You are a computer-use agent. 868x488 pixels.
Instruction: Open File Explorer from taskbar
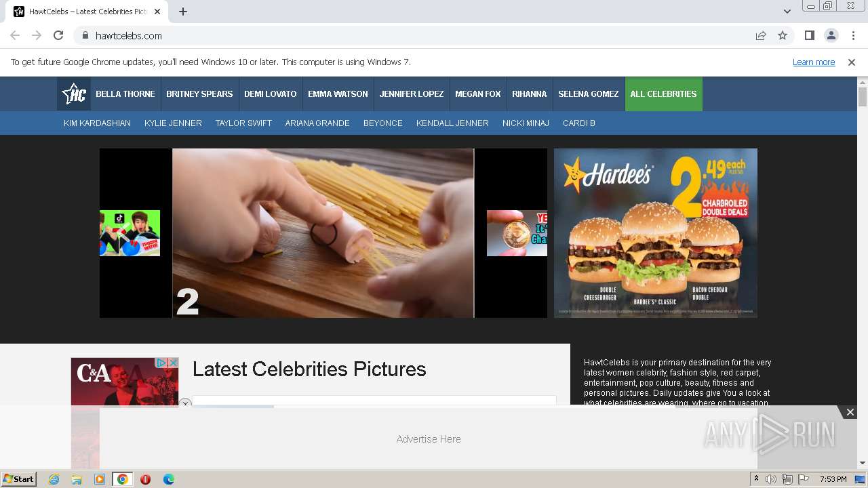click(77, 479)
